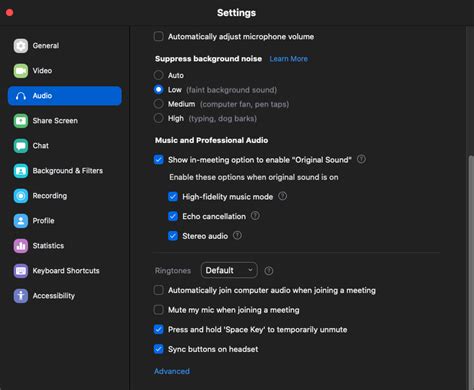Click the Statistics bar chart icon
The image size is (474, 390).
click(21, 246)
